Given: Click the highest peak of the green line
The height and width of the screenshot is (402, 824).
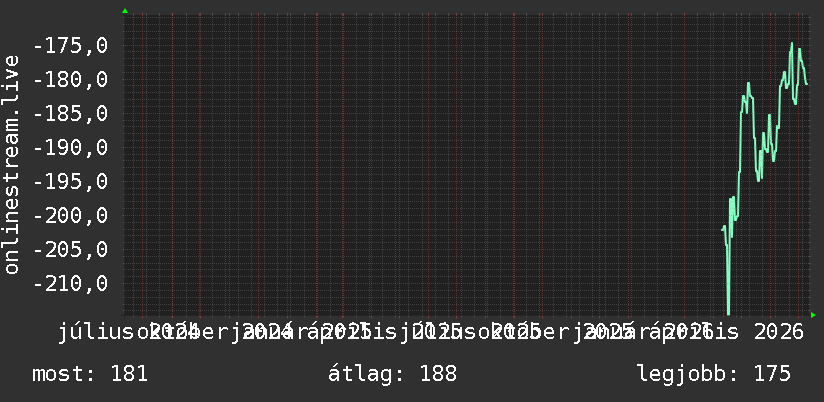Looking at the screenshot, I should [x=792, y=44].
